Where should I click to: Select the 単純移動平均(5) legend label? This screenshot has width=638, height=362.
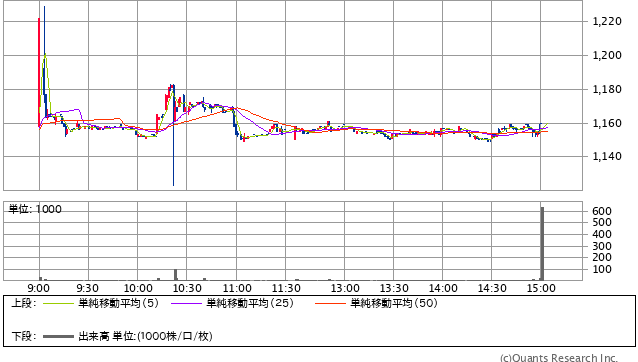(x=118, y=303)
